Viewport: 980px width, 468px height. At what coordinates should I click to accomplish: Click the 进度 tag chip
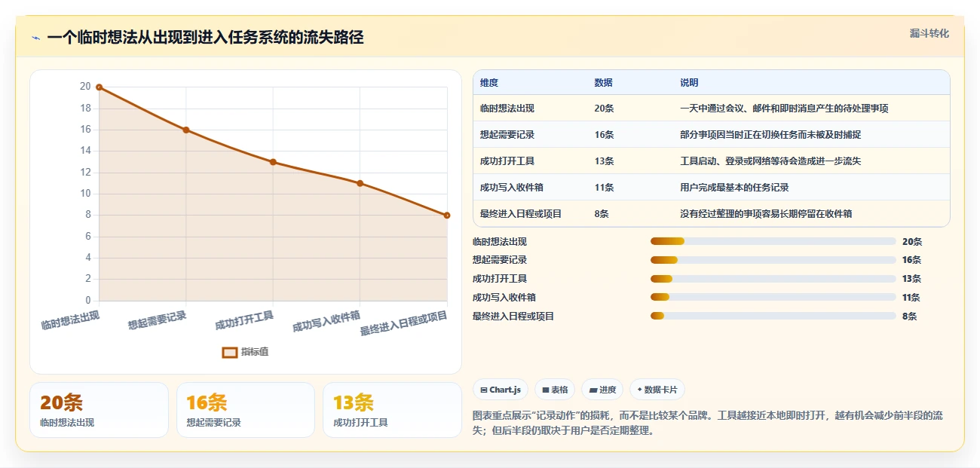click(602, 390)
